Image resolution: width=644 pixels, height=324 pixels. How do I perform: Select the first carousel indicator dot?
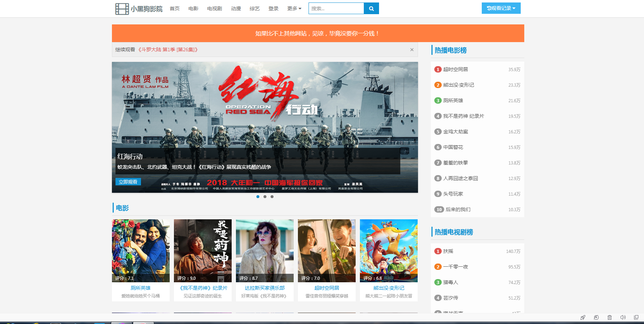(x=258, y=197)
